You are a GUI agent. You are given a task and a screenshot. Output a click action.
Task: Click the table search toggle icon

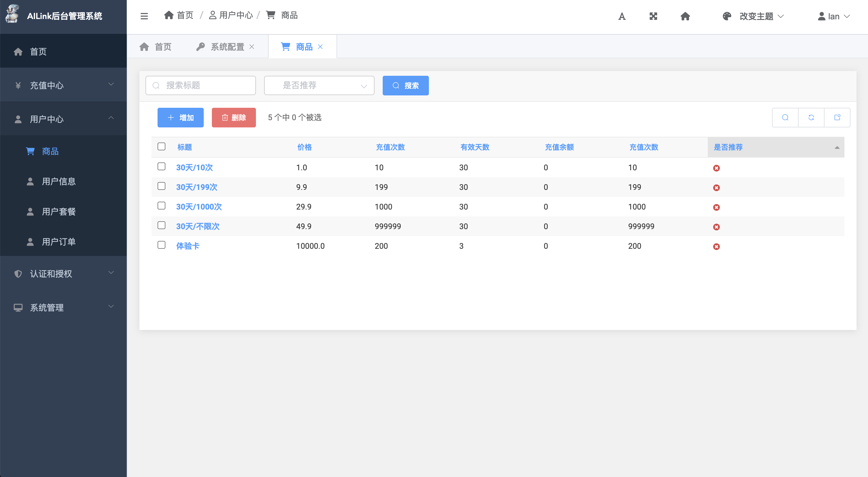coord(785,117)
